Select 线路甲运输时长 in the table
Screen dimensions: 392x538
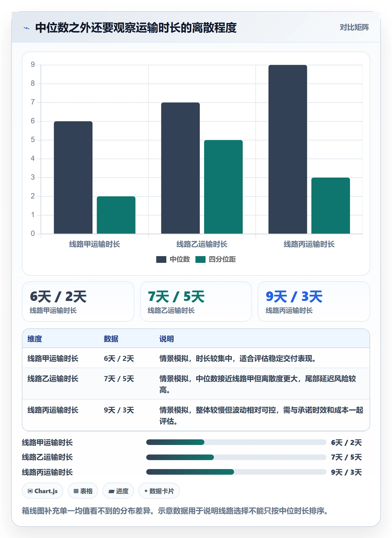coord(53,358)
